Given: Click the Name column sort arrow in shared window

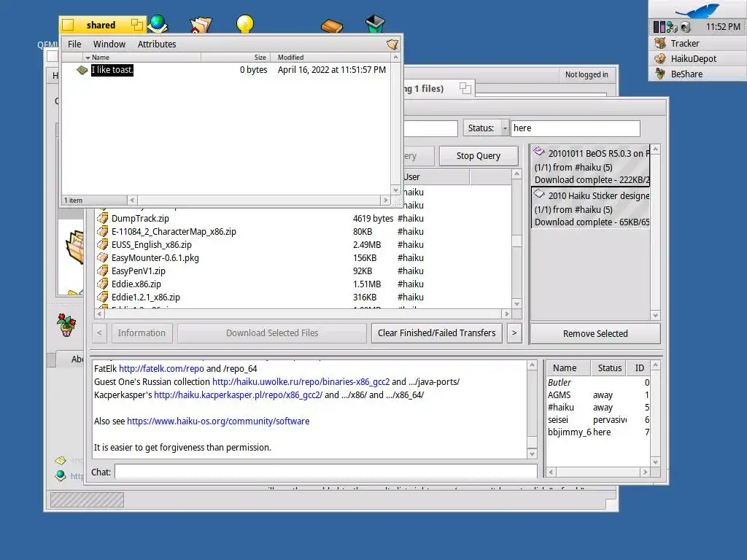Looking at the screenshot, I should (x=88, y=58).
